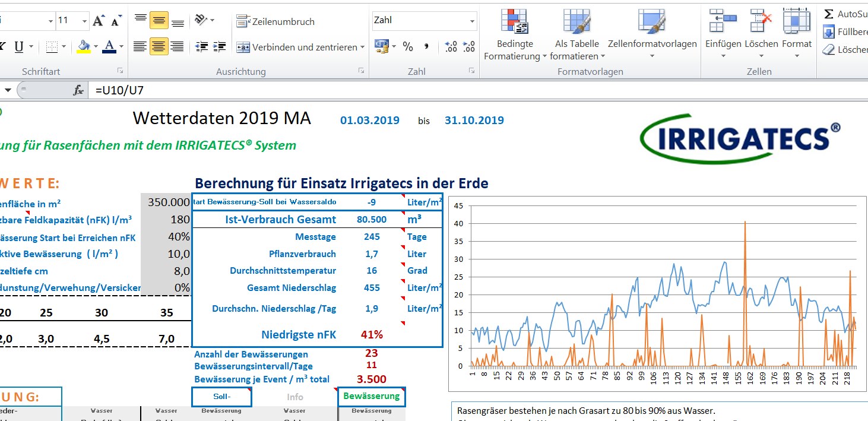
Task: Toggle left text alignment
Action: click(x=140, y=46)
